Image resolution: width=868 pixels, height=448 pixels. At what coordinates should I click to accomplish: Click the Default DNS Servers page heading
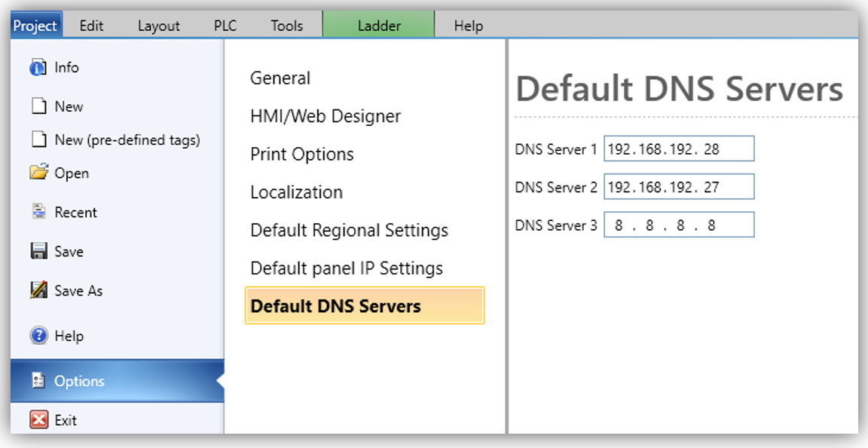click(x=679, y=89)
